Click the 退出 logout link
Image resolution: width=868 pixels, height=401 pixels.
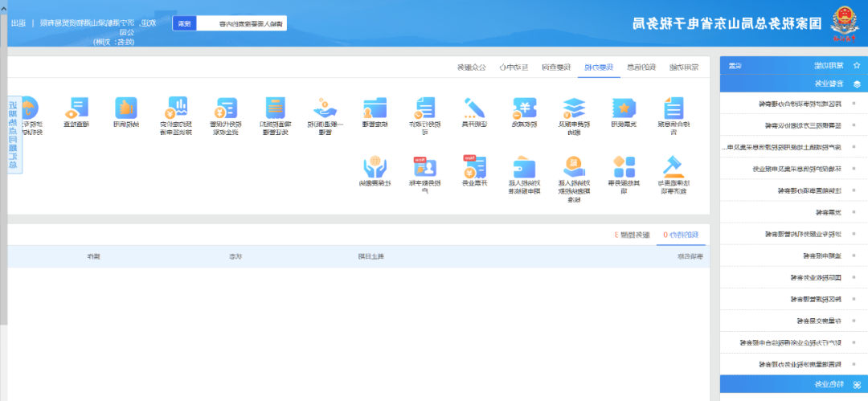18,23
